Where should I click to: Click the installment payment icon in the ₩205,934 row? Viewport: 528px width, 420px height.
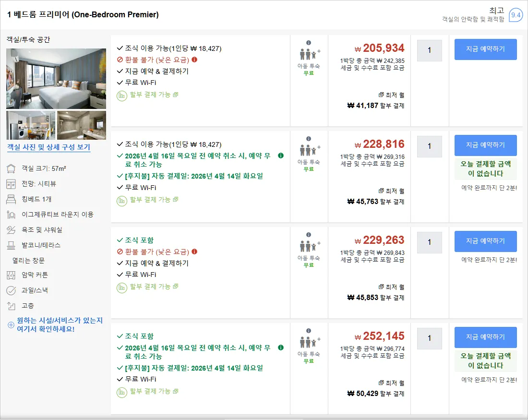(121, 96)
